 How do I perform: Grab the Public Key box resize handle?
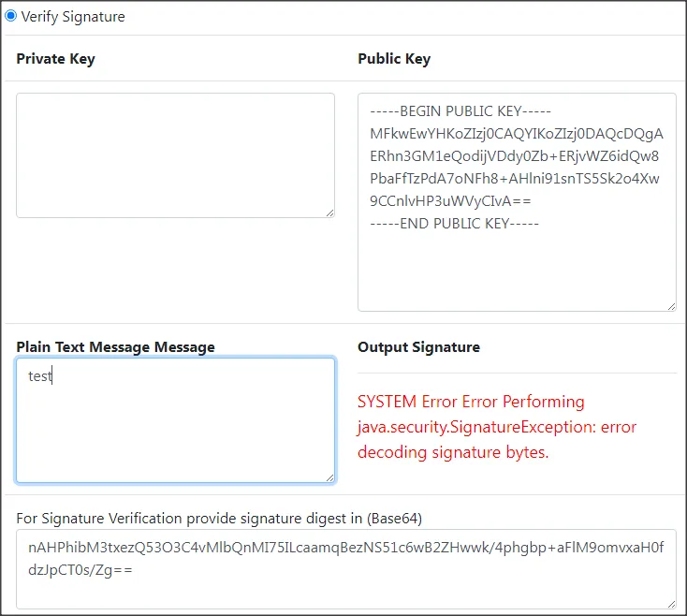tap(670, 305)
